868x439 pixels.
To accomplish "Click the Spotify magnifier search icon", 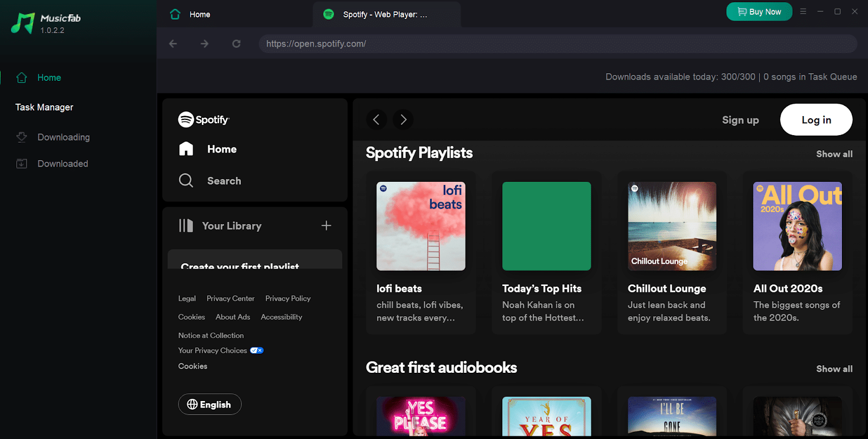I will (x=186, y=180).
